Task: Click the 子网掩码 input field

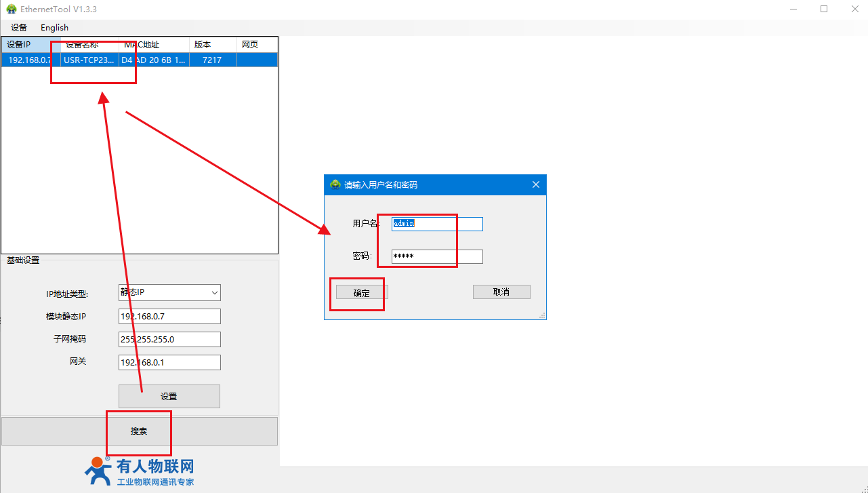Action: 169,339
